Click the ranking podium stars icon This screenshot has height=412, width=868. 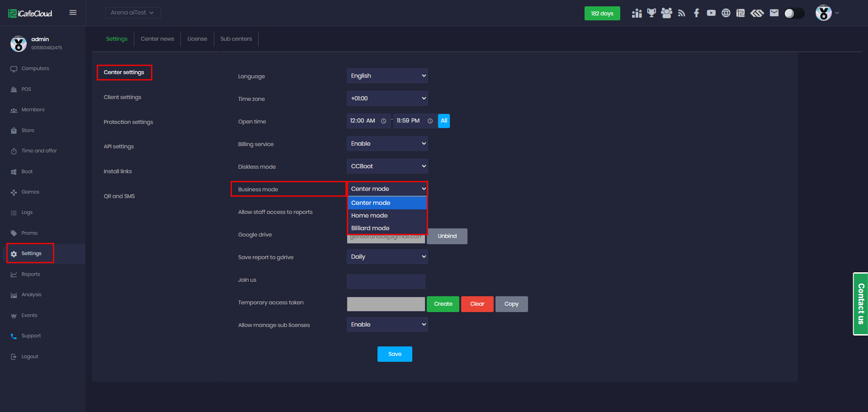pyautogui.click(x=637, y=13)
